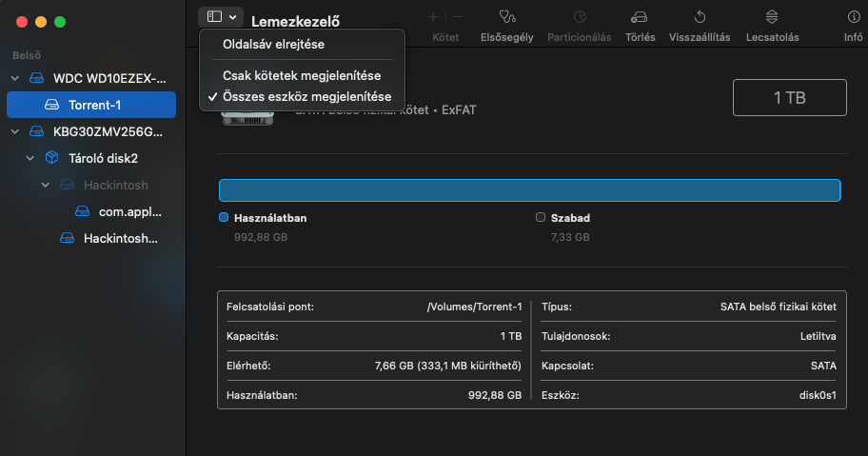The width and height of the screenshot is (868, 456).
Task: Click the blue Használatban legend swatch
Action: coord(224,218)
